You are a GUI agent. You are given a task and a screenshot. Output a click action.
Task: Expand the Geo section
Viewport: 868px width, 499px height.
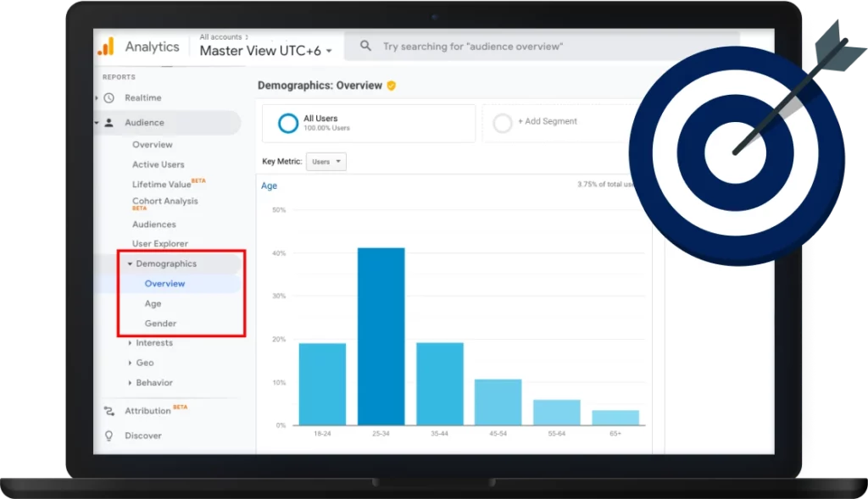click(130, 363)
